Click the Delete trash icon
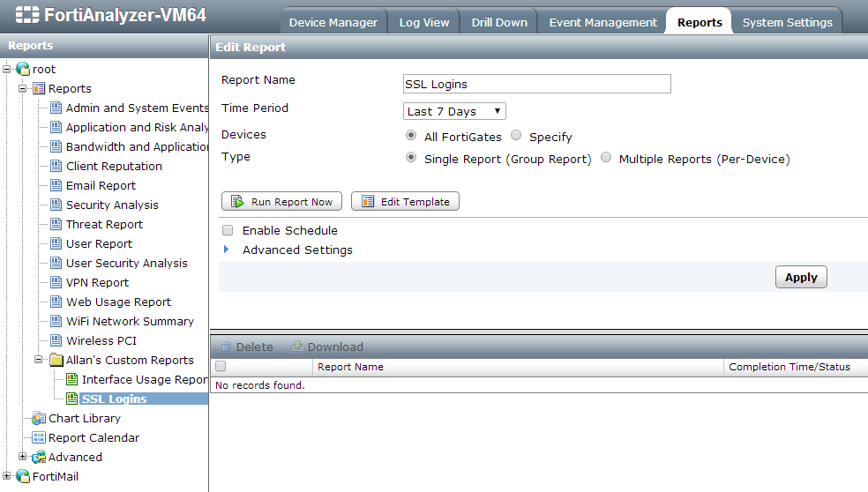 227,347
